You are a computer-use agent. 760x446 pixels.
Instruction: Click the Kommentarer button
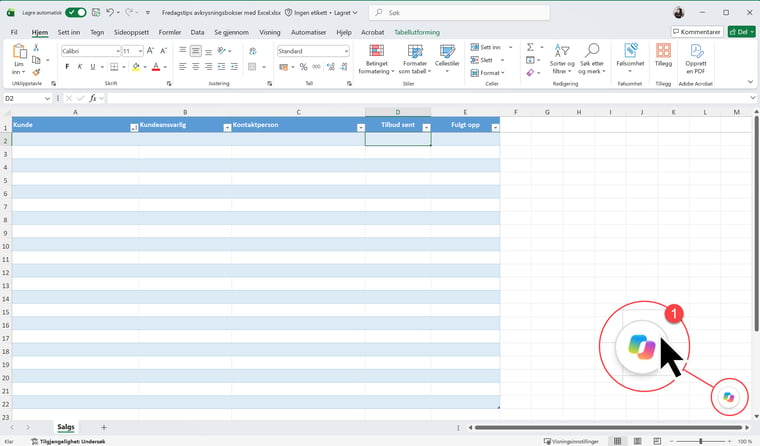point(697,32)
